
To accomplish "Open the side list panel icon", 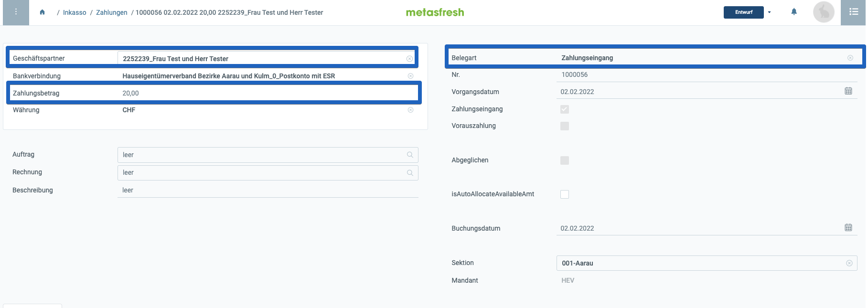I will [854, 12].
